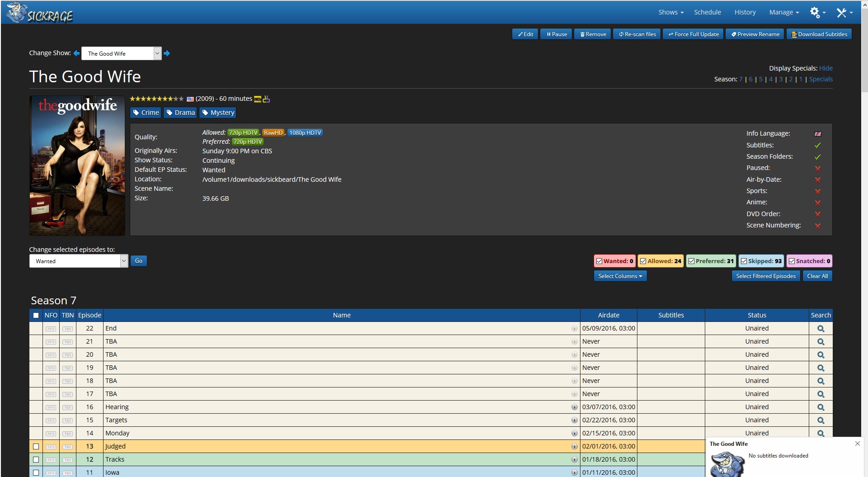Search for episode 21
Image resolution: width=868 pixels, height=477 pixels.
[821, 342]
